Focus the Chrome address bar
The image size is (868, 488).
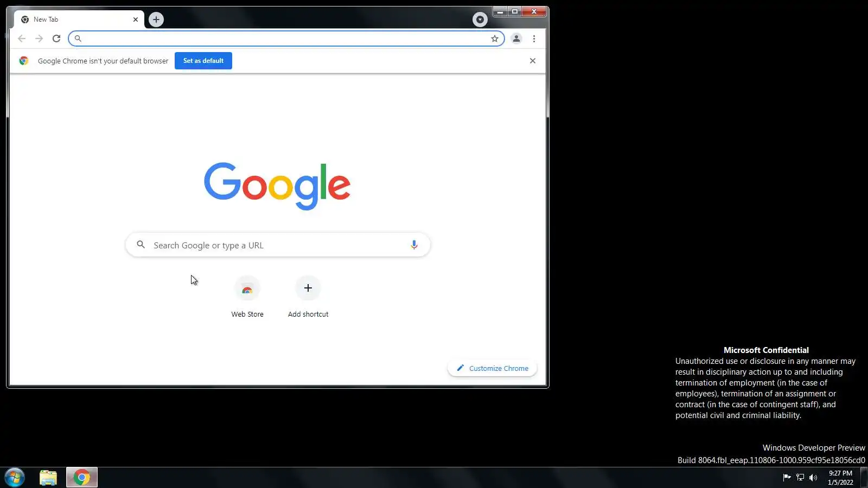pyautogui.click(x=286, y=38)
